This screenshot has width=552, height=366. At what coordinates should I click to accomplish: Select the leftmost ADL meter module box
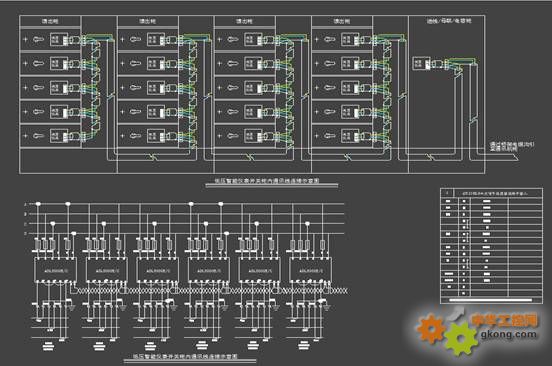tap(55, 270)
